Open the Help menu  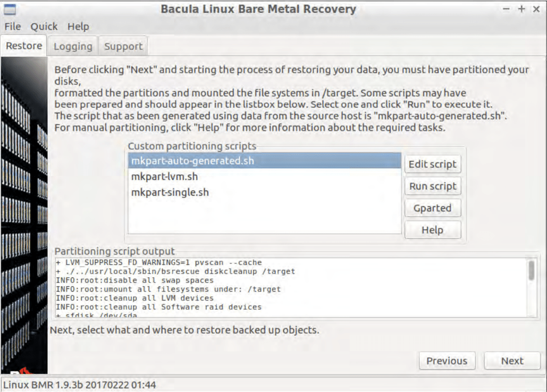coord(80,26)
